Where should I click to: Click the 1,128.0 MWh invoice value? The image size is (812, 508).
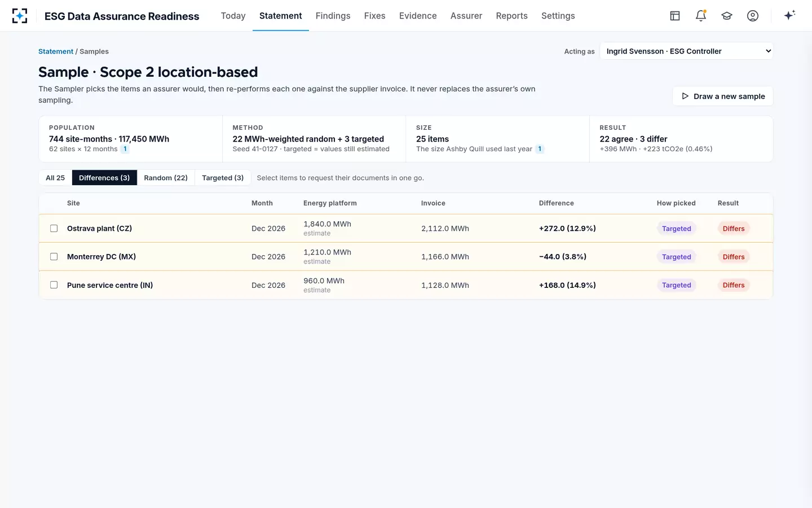445,285
